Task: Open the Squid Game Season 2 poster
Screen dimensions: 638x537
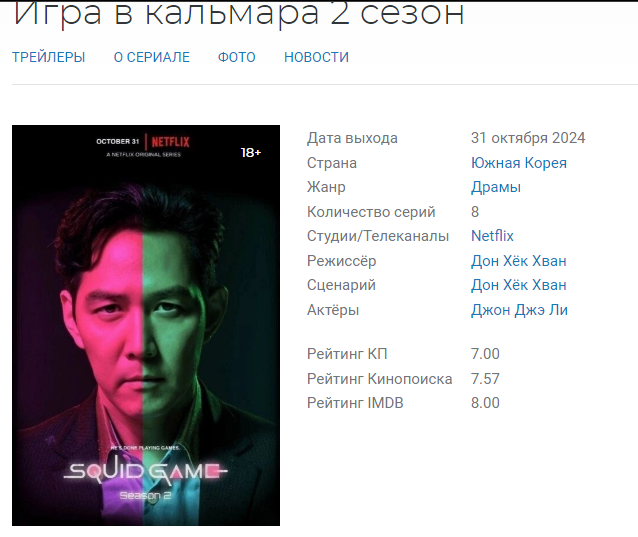Action: (x=146, y=325)
